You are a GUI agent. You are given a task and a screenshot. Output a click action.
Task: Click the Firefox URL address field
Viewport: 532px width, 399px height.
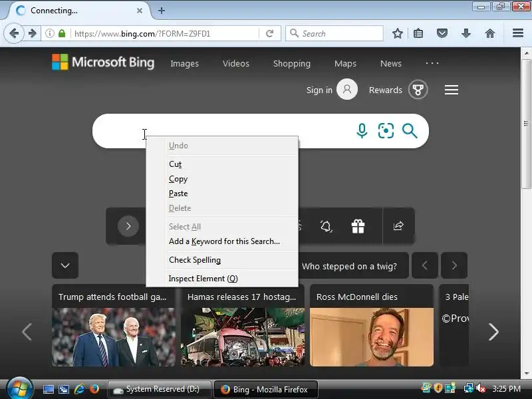tap(166, 34)
